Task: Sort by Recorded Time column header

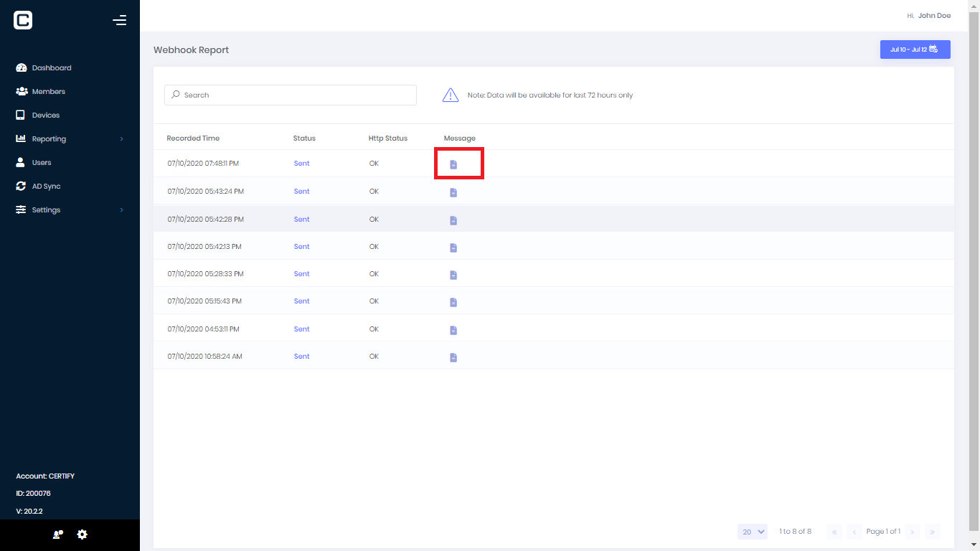Action: click(x=193, y=138)
